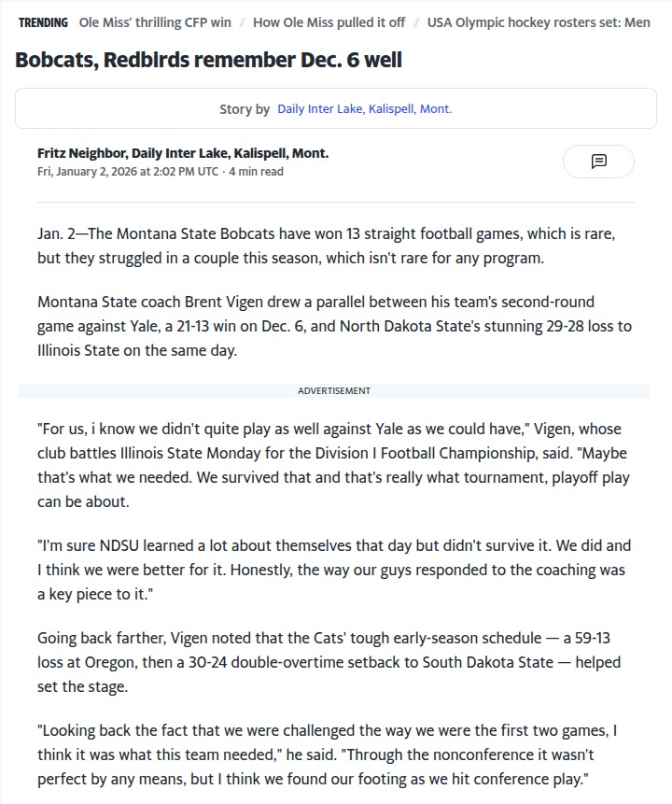Click the "Fri, January 2, 2026" timestamp
672x804 pixels.
click(128, 172)
